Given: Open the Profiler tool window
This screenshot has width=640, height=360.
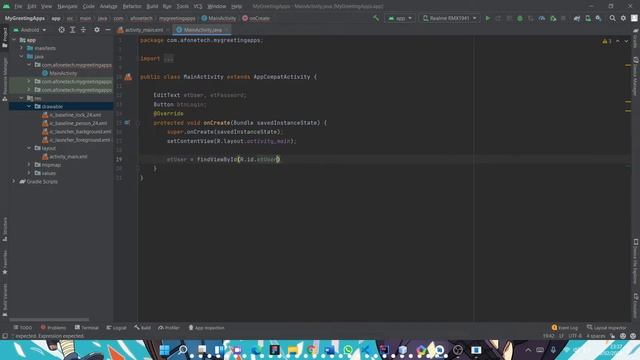Looking at the screenshot, I should (169, 328).
